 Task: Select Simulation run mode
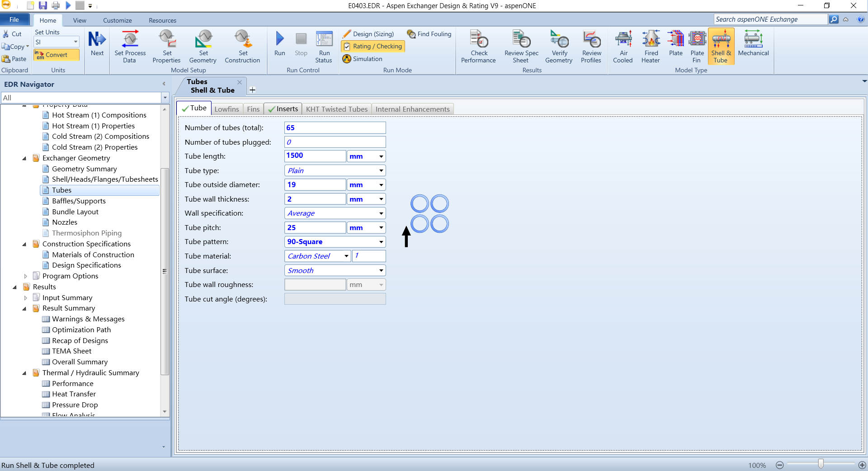(363, 59)
